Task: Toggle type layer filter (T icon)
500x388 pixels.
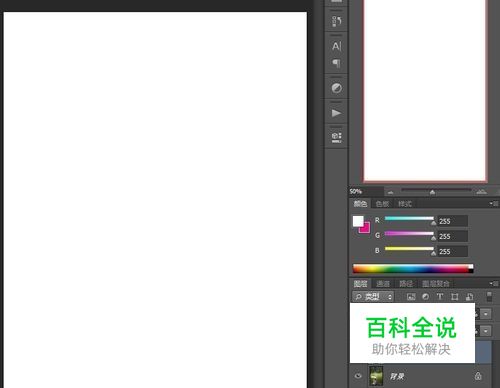Action: point(440,297)
